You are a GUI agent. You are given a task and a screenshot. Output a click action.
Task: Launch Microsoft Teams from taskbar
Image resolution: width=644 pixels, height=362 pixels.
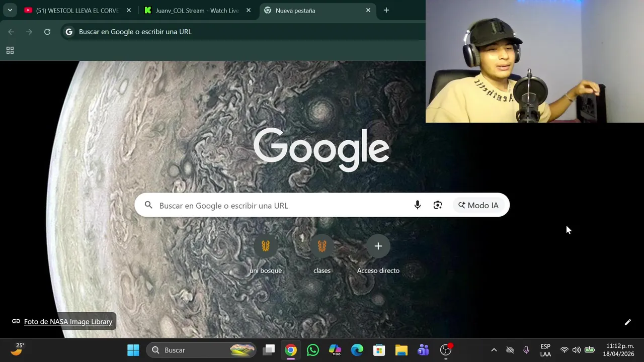coord(424,350)
